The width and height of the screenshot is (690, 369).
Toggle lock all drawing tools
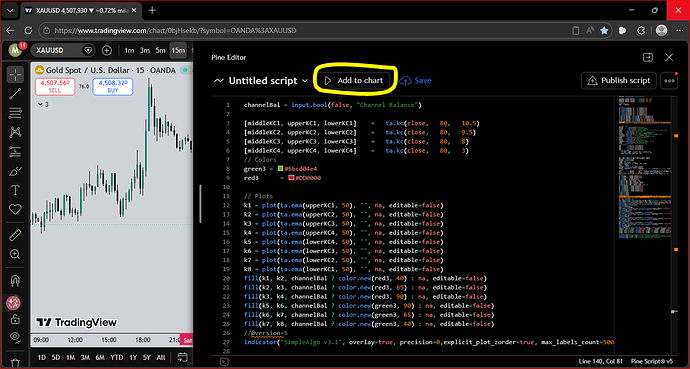15,319
